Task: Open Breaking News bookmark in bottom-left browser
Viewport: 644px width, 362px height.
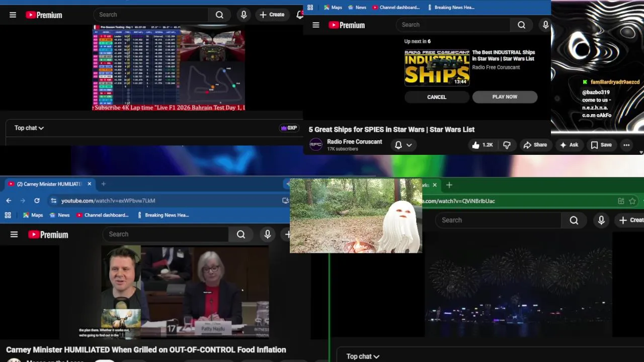Action: [163, 215]
